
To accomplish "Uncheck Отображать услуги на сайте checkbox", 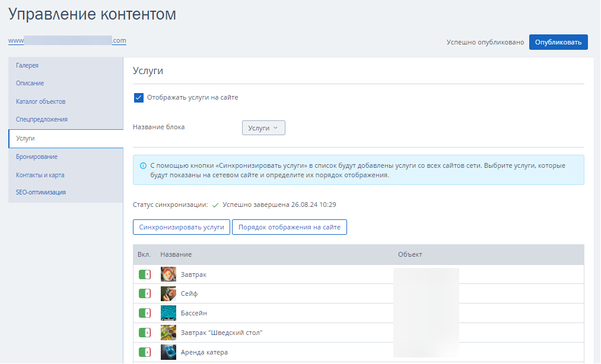I will click(x=139, y=98).
